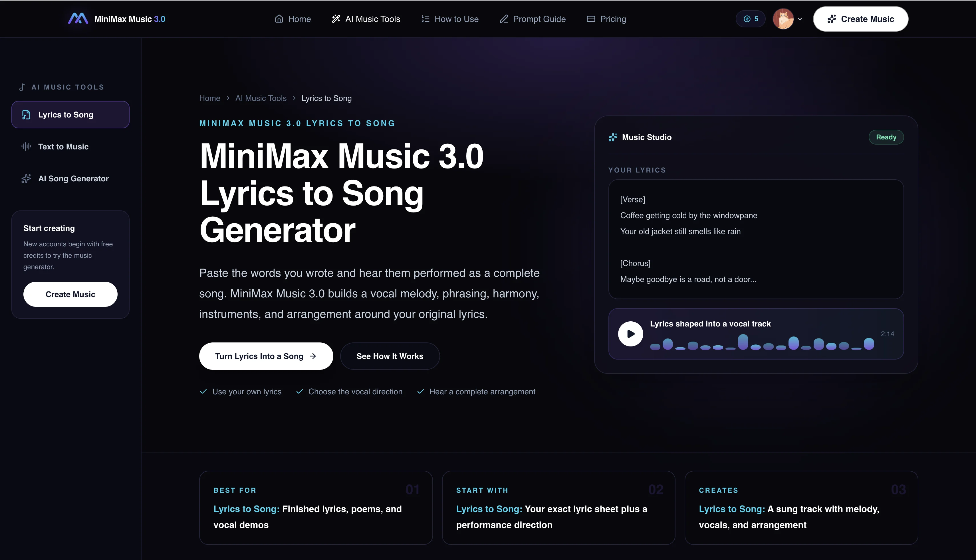Click the Create Music button in header
Viewport: 976px width, 560px height.
click(x=860, y=19)
